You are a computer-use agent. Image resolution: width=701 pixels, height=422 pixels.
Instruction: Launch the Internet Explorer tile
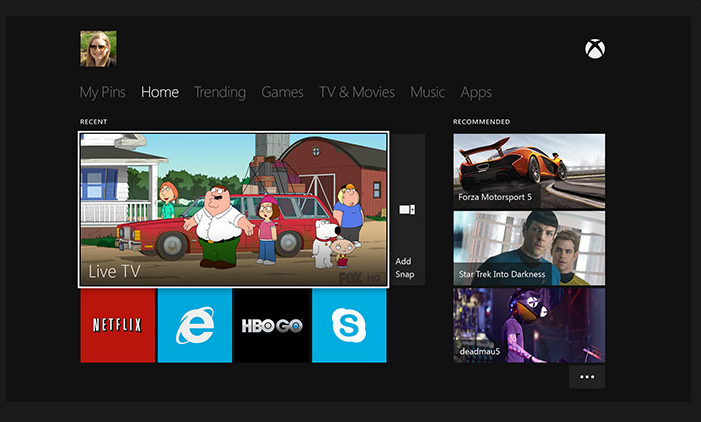click(x=195, y=325)
